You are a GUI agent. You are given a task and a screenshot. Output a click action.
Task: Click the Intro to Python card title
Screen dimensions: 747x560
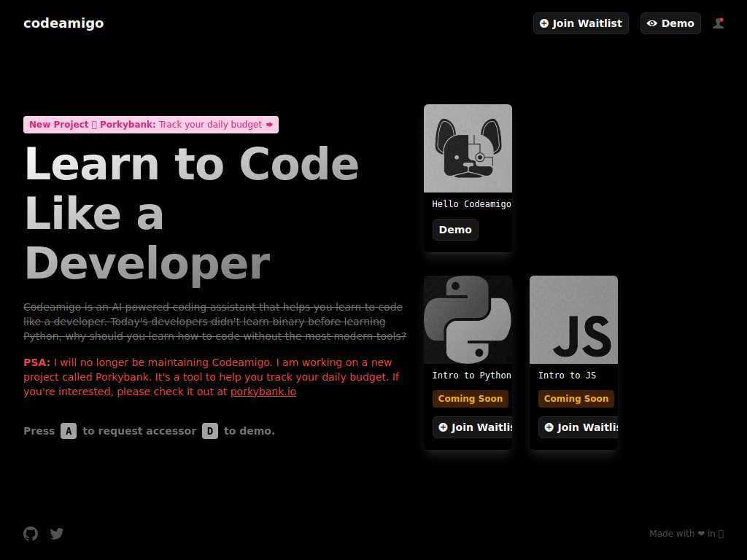point(472,376)
